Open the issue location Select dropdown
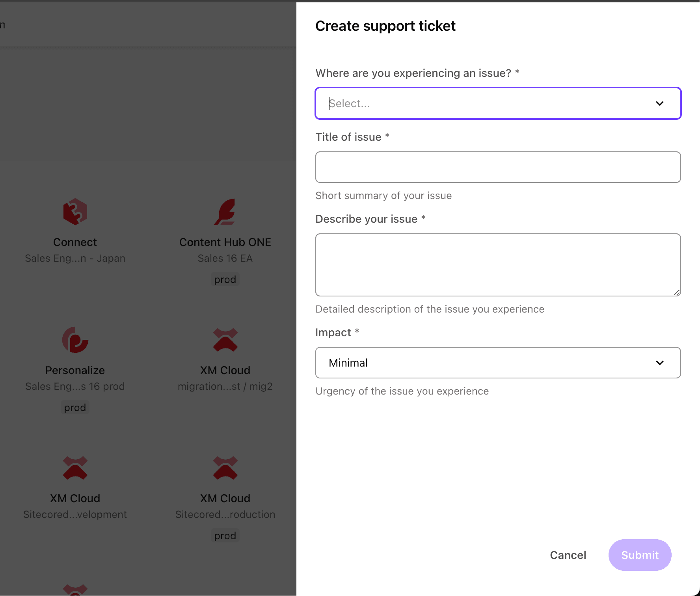The image size is (700, 596). [489, 103]
